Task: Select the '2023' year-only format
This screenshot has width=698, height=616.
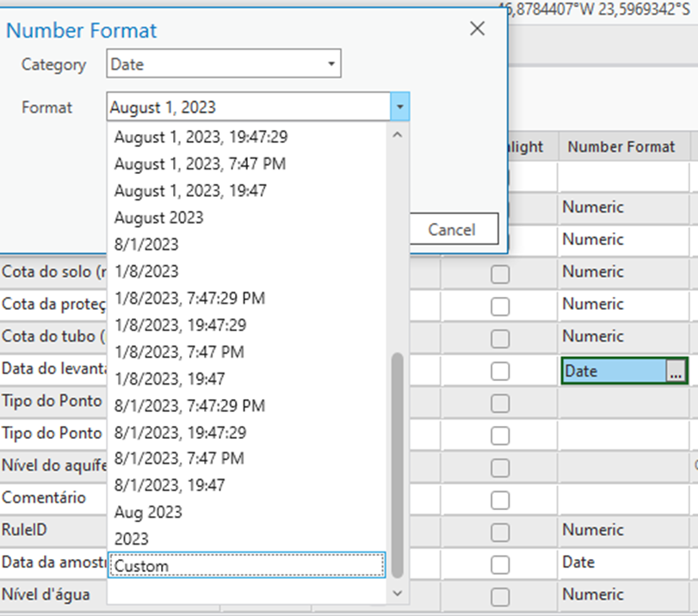Action: click(132, 539)
